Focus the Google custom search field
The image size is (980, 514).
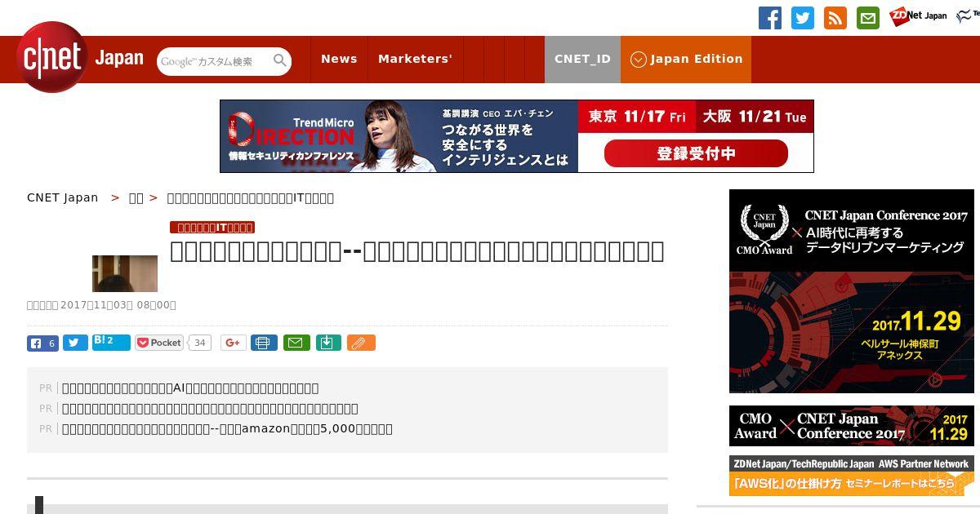[216, 61]
